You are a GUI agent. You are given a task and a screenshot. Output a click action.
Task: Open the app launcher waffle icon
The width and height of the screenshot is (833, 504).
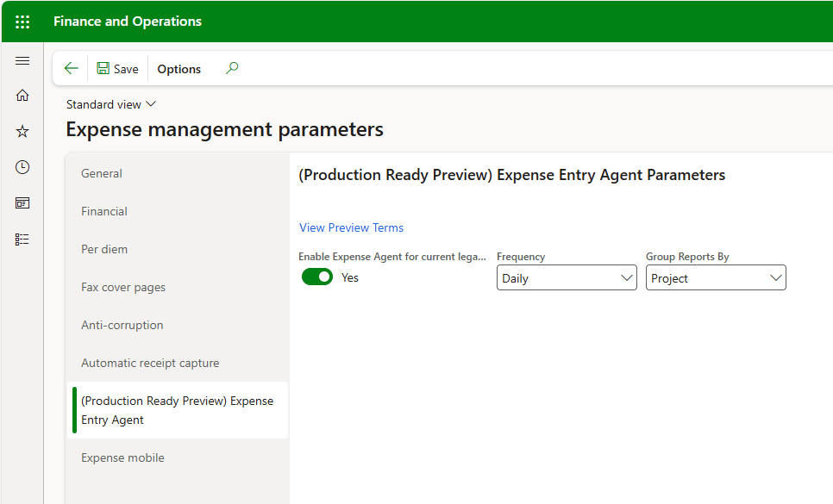click(x=22, y=22)
